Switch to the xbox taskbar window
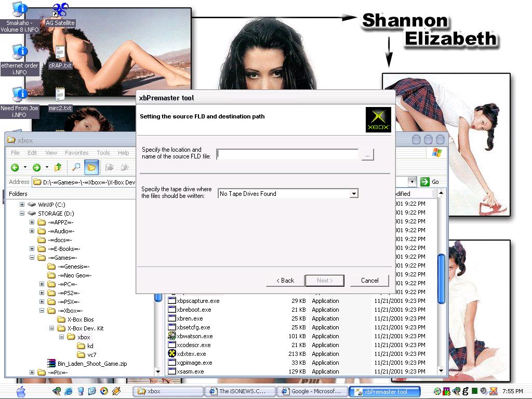This screenshot has width=532, height=399. pos(168,391)
